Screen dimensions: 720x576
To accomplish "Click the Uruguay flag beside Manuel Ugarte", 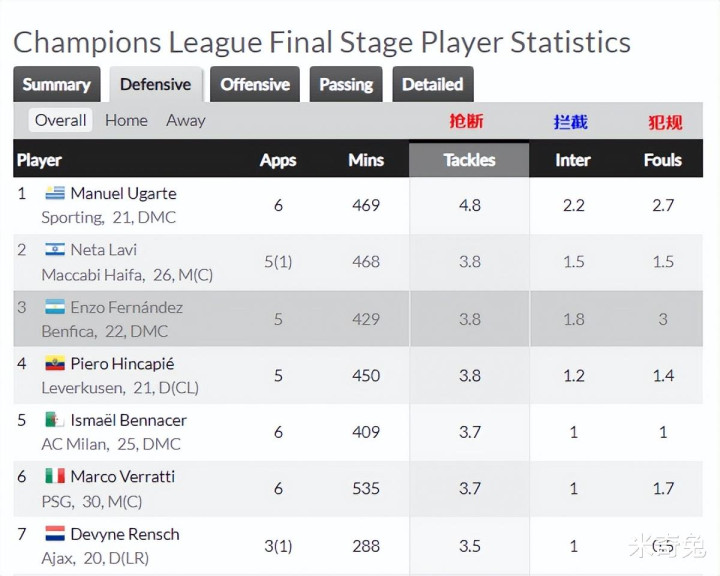I will click(55, 192).
